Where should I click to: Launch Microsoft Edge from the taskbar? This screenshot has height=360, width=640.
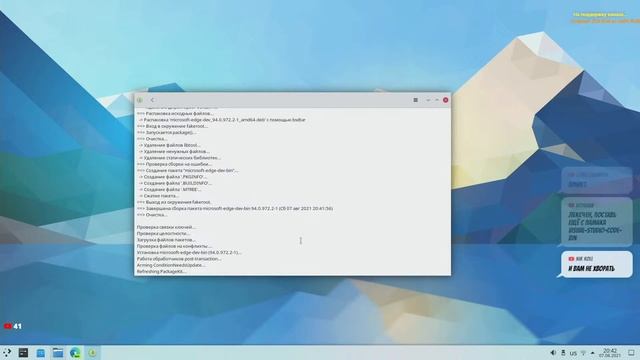pyautogui.click(x=75, y=353)
